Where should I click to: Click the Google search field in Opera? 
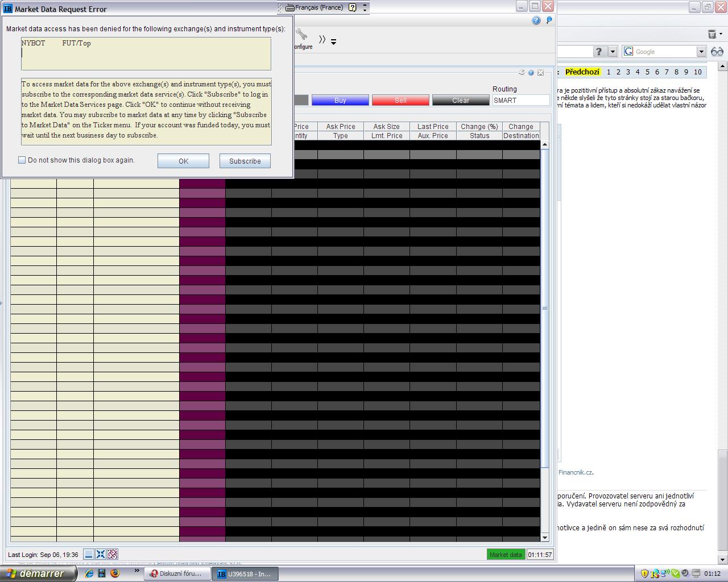click(664, 52)
